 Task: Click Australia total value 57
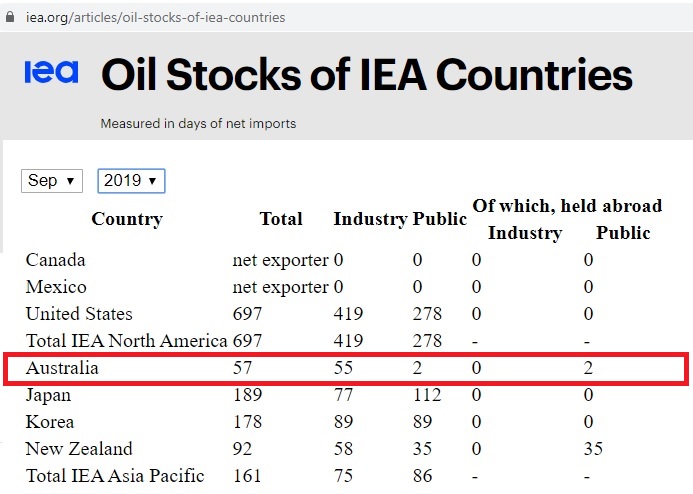(x=242, y=368)
